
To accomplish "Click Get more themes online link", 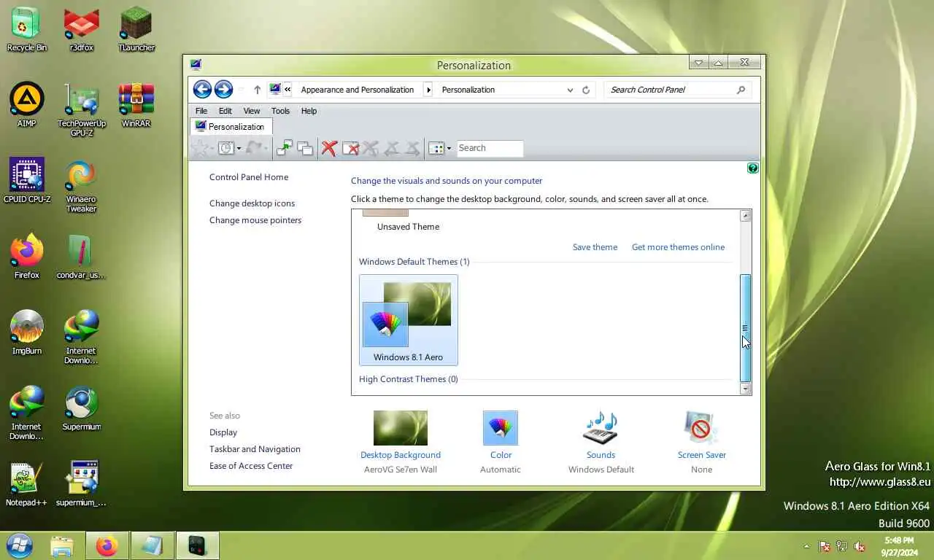I will point(678,247).
